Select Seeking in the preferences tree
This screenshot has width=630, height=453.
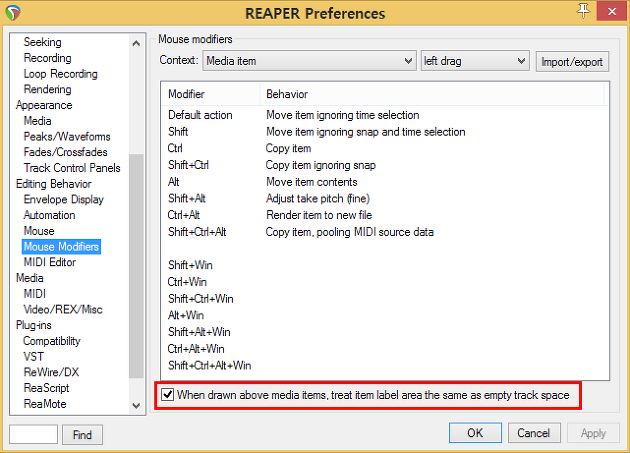pos(43,42)
